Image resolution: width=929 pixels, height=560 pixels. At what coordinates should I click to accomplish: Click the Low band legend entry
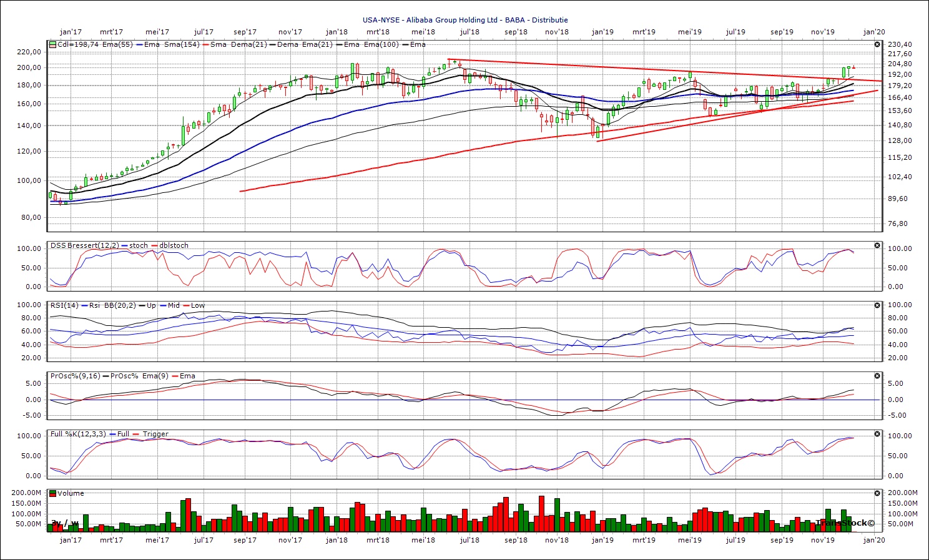[x=193, y=305]
